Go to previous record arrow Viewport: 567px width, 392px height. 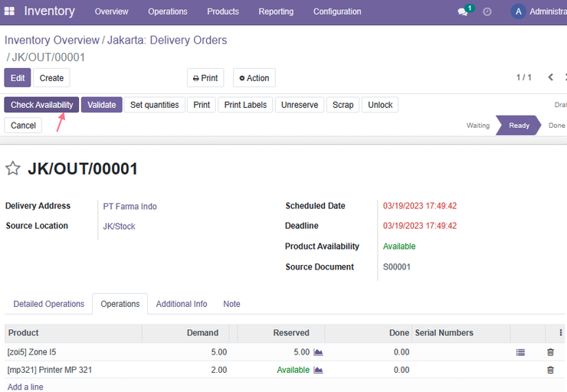tap(550, 77)
